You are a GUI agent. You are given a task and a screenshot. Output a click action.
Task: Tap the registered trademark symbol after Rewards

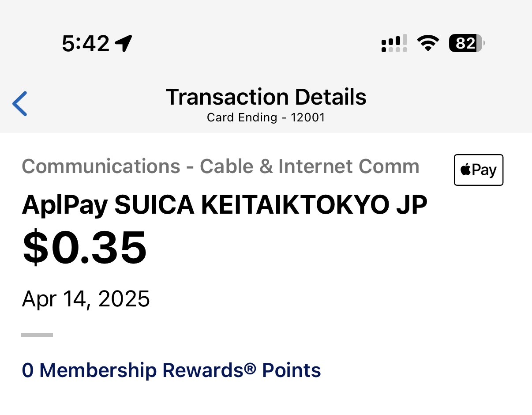tap(250, 367)
